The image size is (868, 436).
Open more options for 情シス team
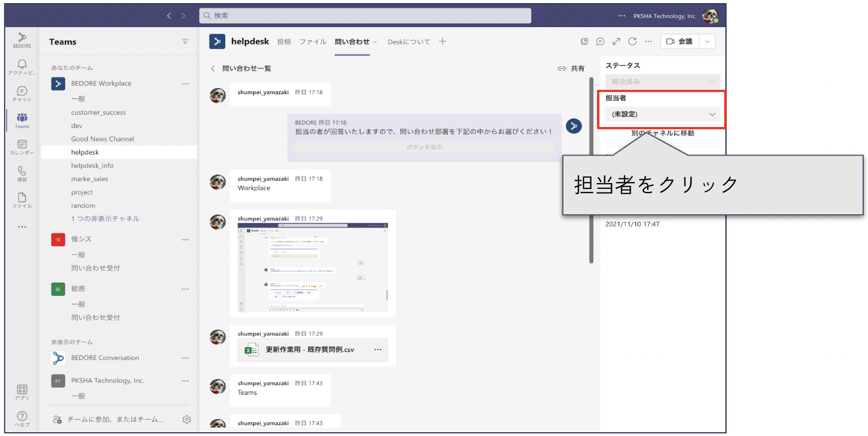(x=185, y=240)
